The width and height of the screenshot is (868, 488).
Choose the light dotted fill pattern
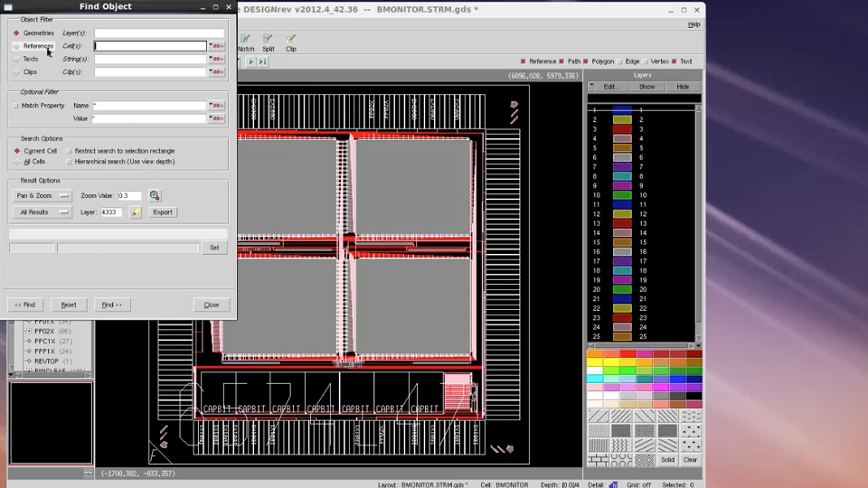coord(598,430)
